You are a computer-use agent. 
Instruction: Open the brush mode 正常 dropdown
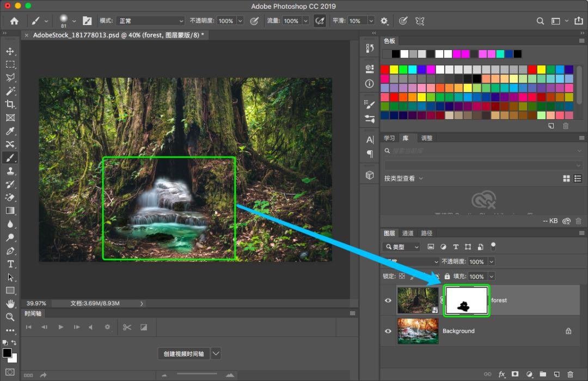(x=150, y=21)
